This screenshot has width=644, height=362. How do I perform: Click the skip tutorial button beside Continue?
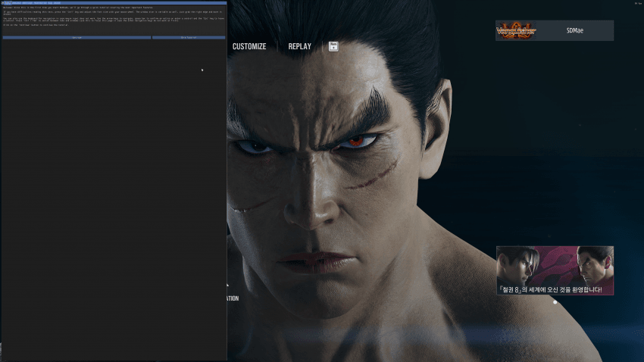(x=189, y=37)
